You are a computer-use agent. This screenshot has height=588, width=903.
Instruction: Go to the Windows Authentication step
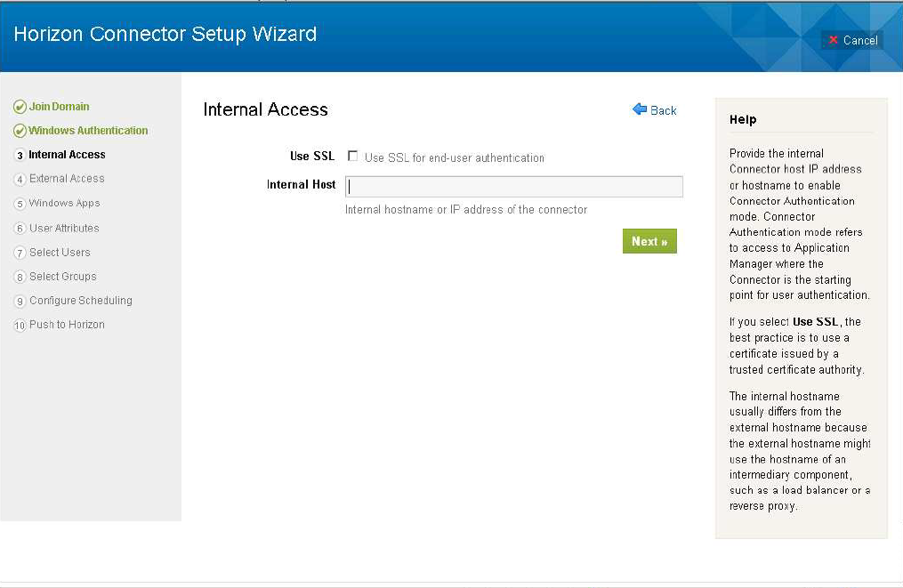(88, 131)
